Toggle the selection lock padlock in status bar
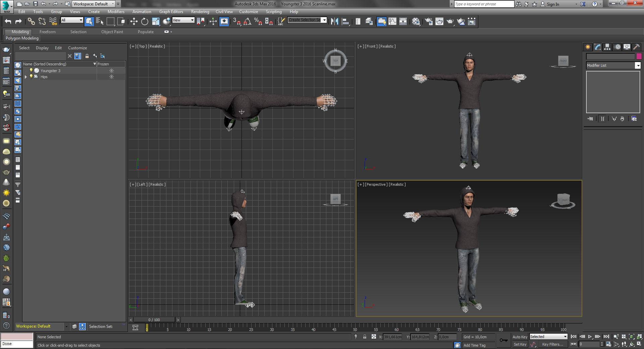 click(x=365, y=337)
